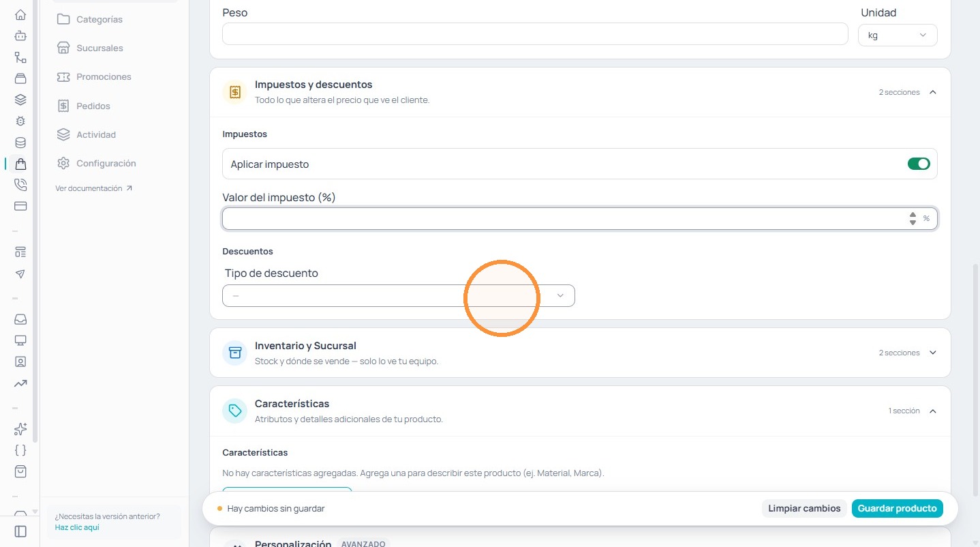Screen dimensions: 980x547
Task: Collapse the Características section
Action: pos(933,411)
